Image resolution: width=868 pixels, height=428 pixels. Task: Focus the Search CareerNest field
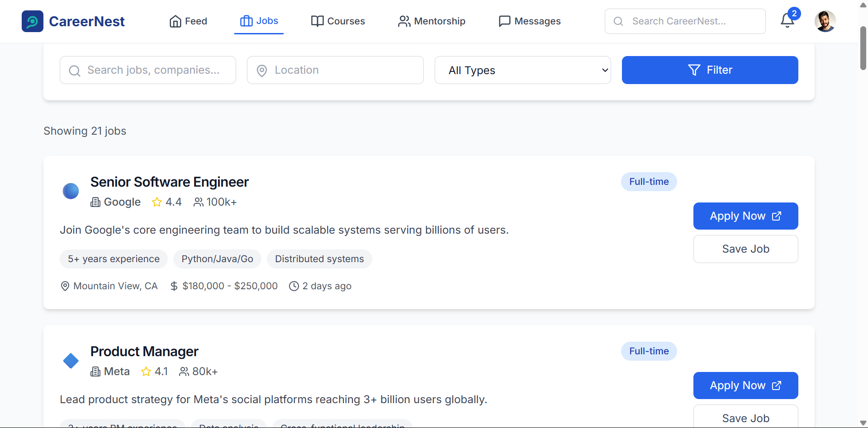pos(685,21)
